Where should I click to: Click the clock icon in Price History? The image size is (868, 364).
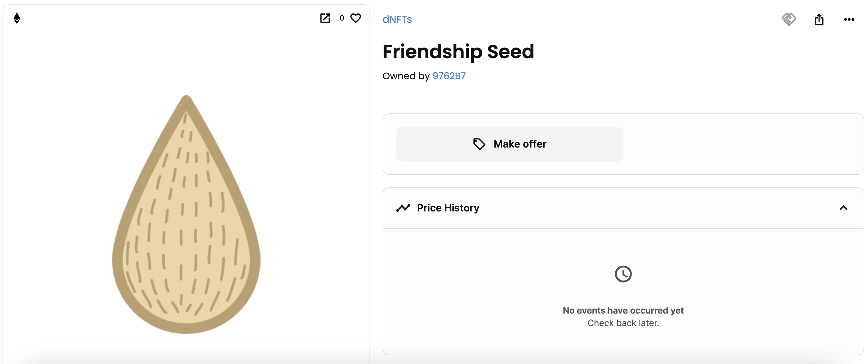623,274
